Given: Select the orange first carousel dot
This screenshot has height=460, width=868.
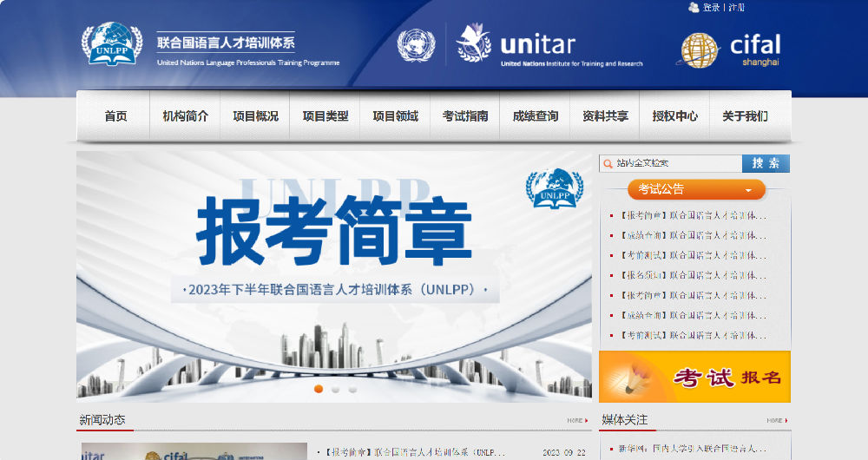Looking at the screenshot, I should pyautogui.click(x=319, y=389).
